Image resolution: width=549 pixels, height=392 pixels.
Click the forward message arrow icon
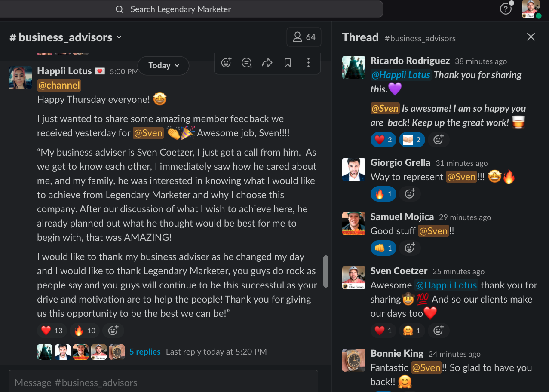[x=267, y=63]
